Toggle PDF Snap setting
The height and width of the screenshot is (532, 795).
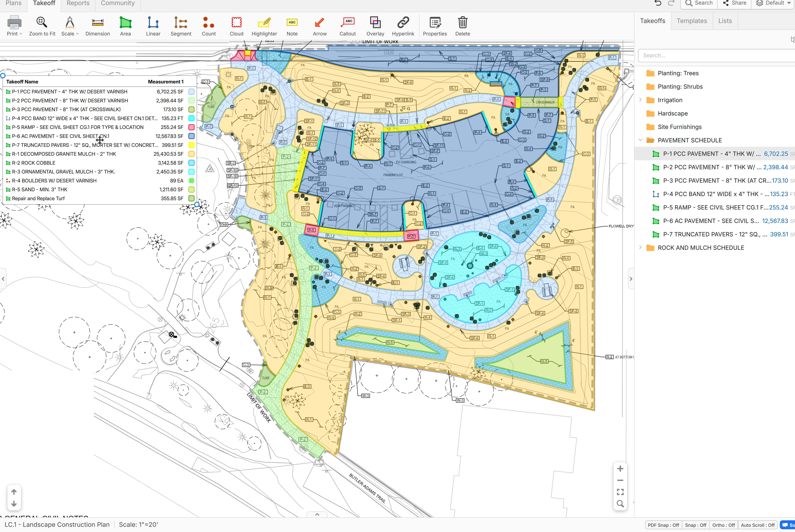click(663, 525)
